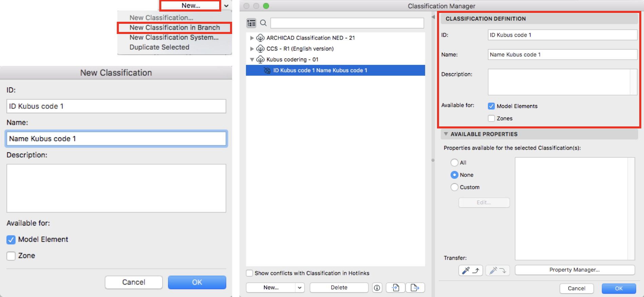Choose New Classification... menu entry
This screenshot has height=297, width=644.
[x=161, y=18]
